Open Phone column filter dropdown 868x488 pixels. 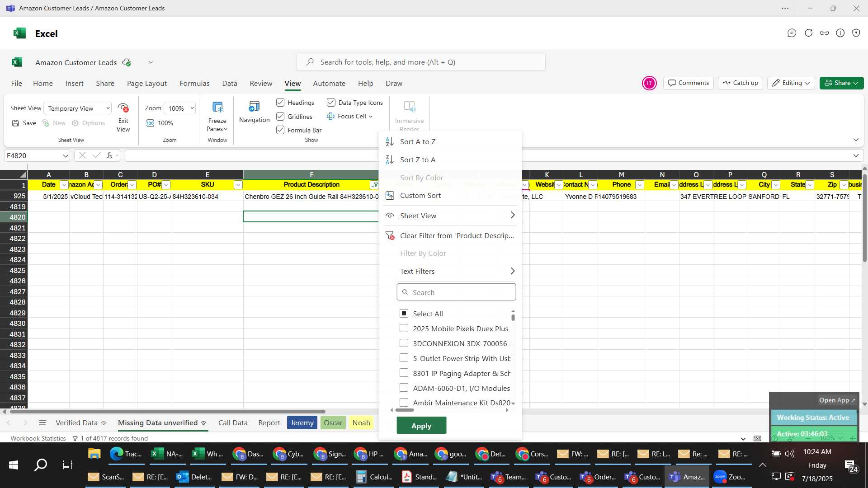(639, 185)
